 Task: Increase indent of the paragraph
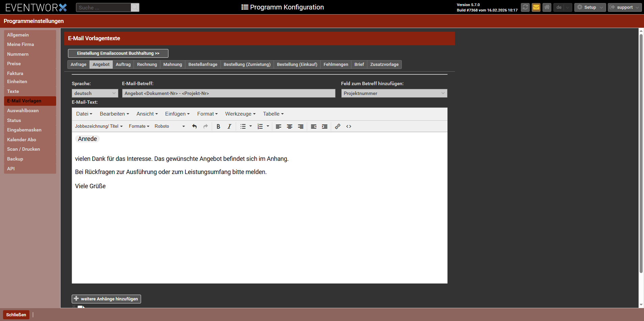coord(325,126)
